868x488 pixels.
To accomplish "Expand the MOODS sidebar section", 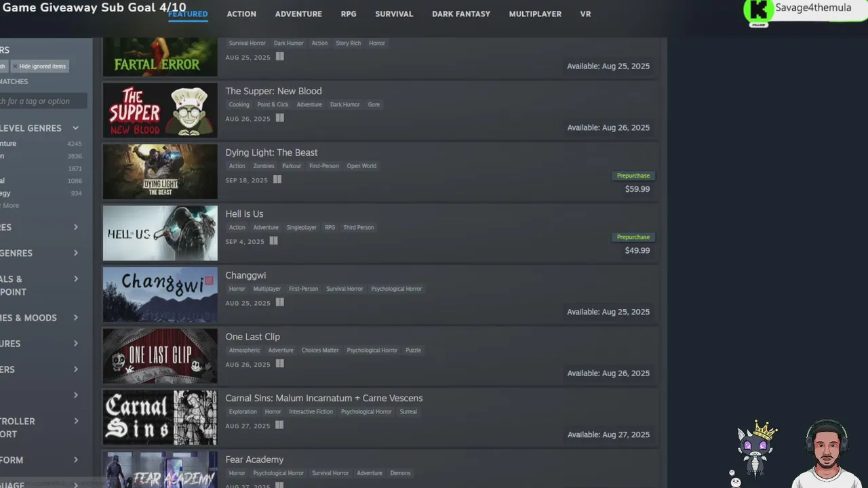I will click(x=75, y=318).
